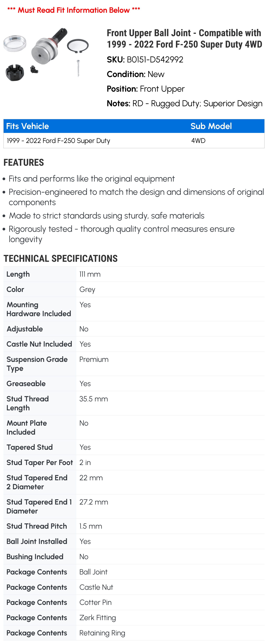Click the zerk fitting in product photo
Viewport: 268px width, 644px height.
[34, 70]
